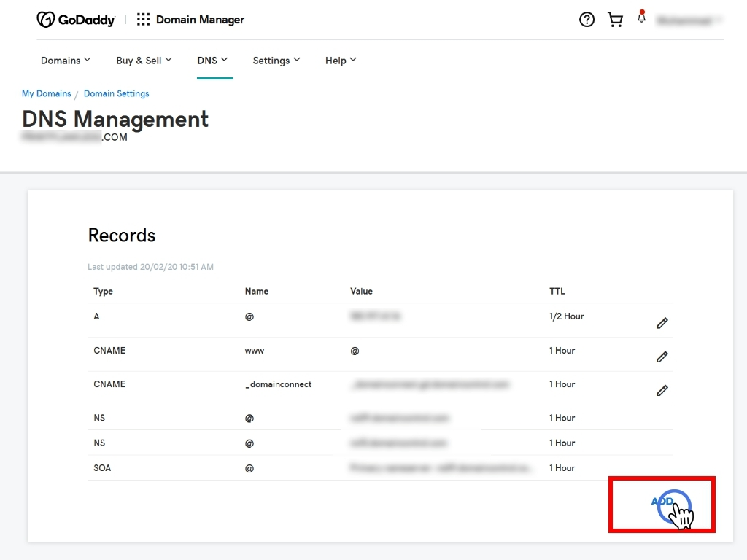Open the apps grid icon beside Domain Manager
The height and width of the screenshot is (560, 747).
pos(143,20)
